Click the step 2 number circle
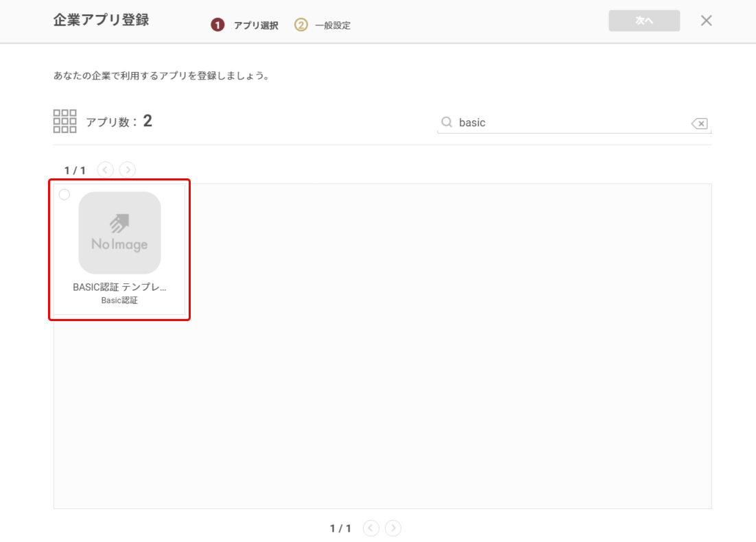This screenshot has height=542, width=756. click(x=301, y=25)
